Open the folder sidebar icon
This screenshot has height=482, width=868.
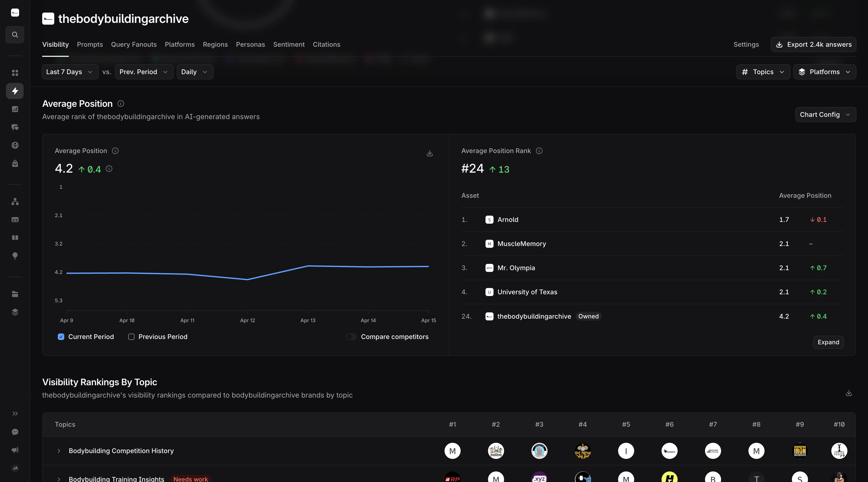[x=15, y=294]
